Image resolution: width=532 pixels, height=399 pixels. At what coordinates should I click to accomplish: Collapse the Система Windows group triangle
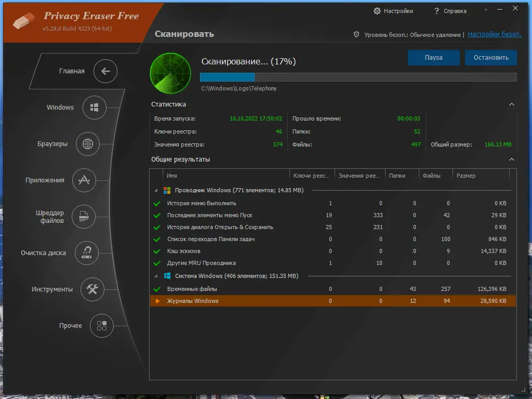click(x=156, y=276)
